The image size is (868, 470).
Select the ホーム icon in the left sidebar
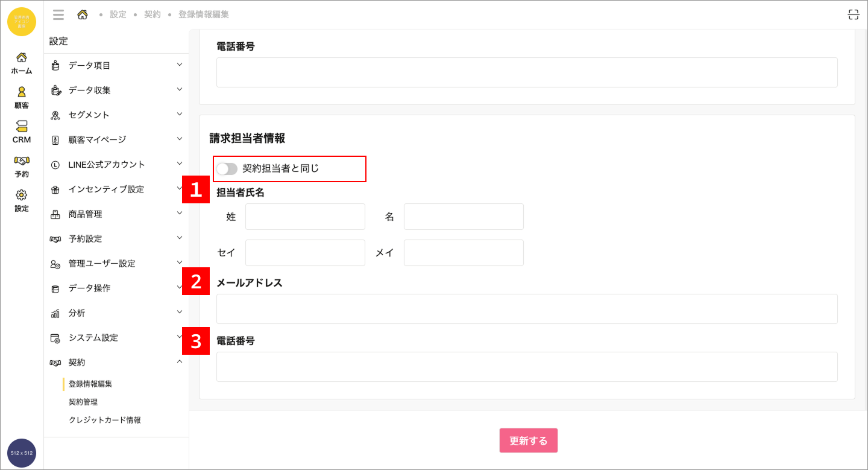(21, 63)
